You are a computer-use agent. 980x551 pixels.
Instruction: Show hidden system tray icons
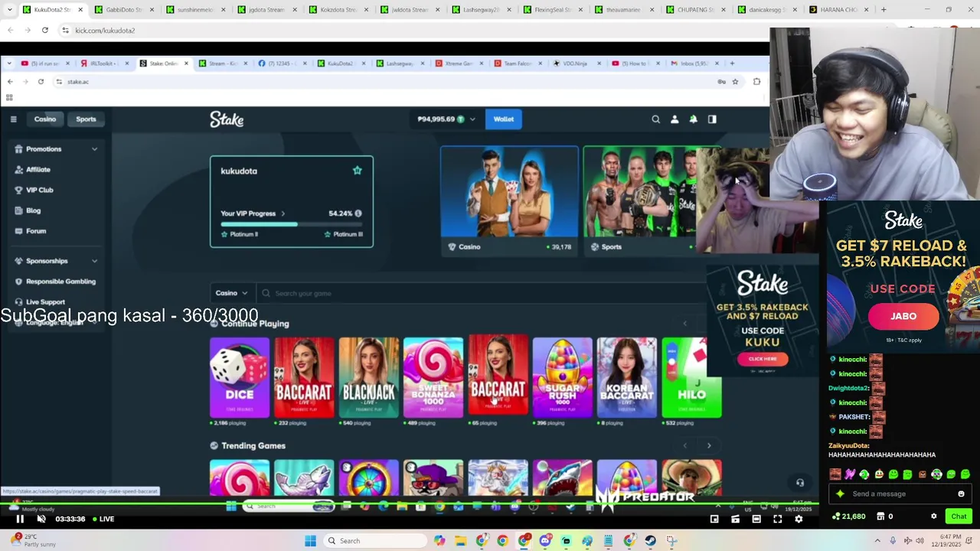pos(877,541)
